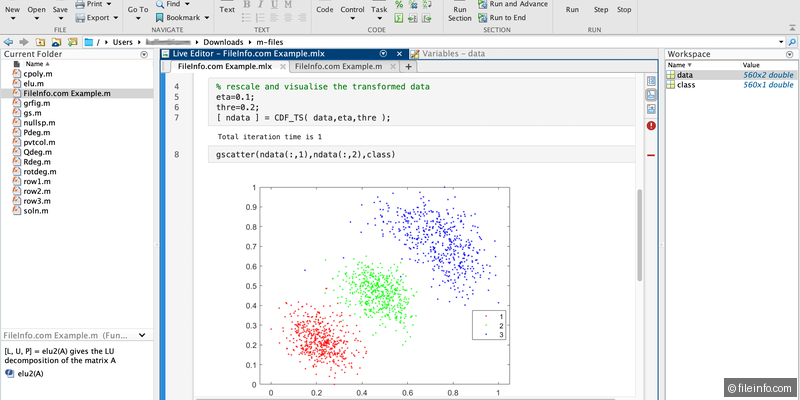Decrease code indentation

[x=427, y=18]
